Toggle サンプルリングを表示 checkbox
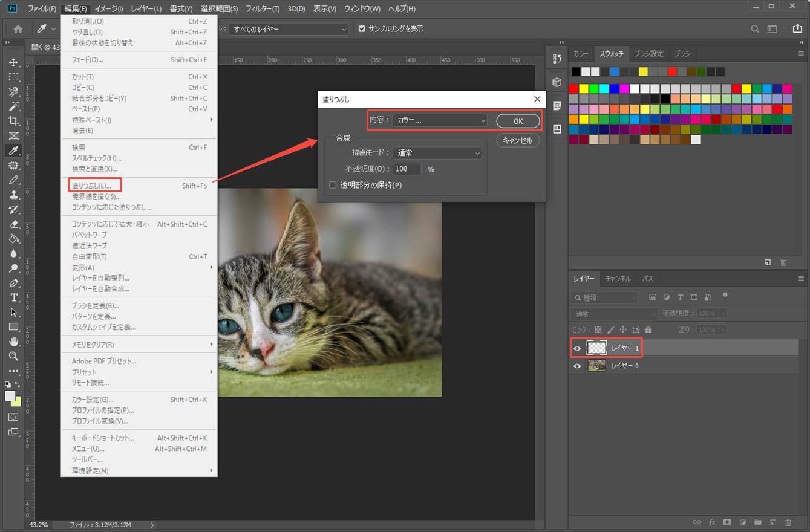The image size is (810, 532). click(x=362, y=29)
